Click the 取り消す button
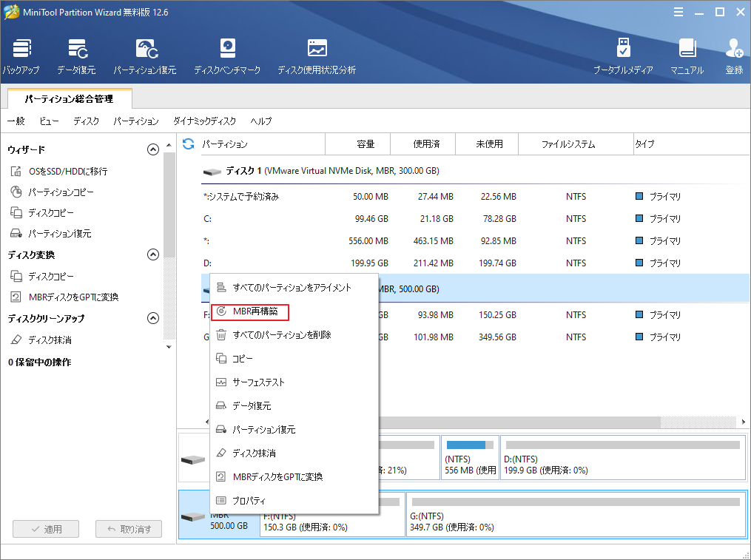The image size is (751, 560). [128, 528]
